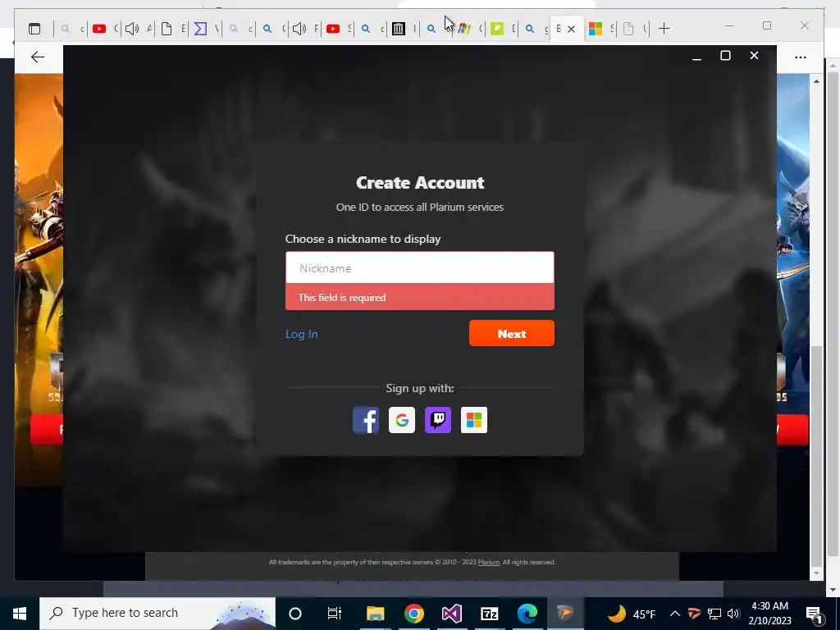Image resolution: width=840 pixels, height=630 pixels.
Task: Open the notification center icon
Action: tap(815, 614)
